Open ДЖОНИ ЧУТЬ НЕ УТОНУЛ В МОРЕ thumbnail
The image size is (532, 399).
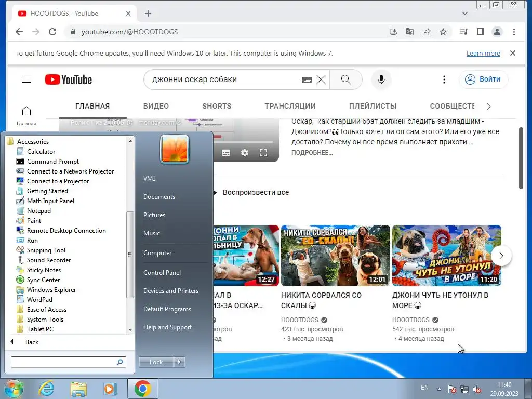coord(446,256)
